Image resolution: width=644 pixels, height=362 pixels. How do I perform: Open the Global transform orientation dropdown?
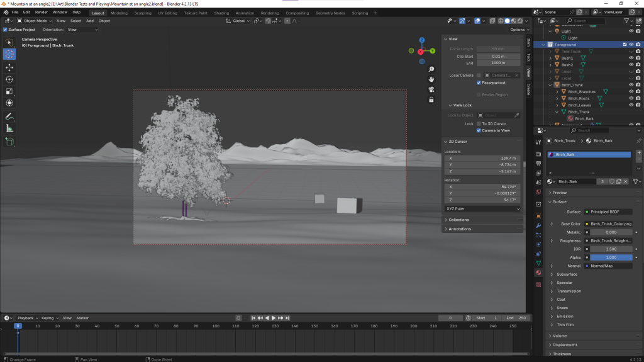coord(238,21)
